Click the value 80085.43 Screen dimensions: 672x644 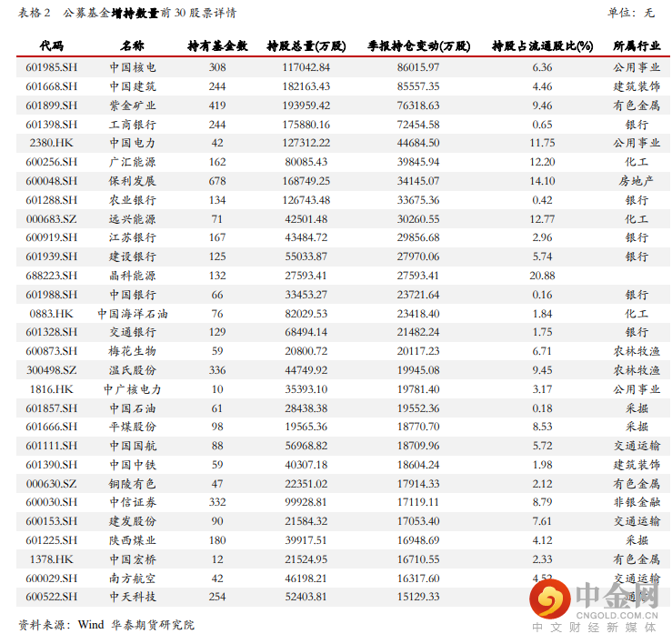click(306, 162)
